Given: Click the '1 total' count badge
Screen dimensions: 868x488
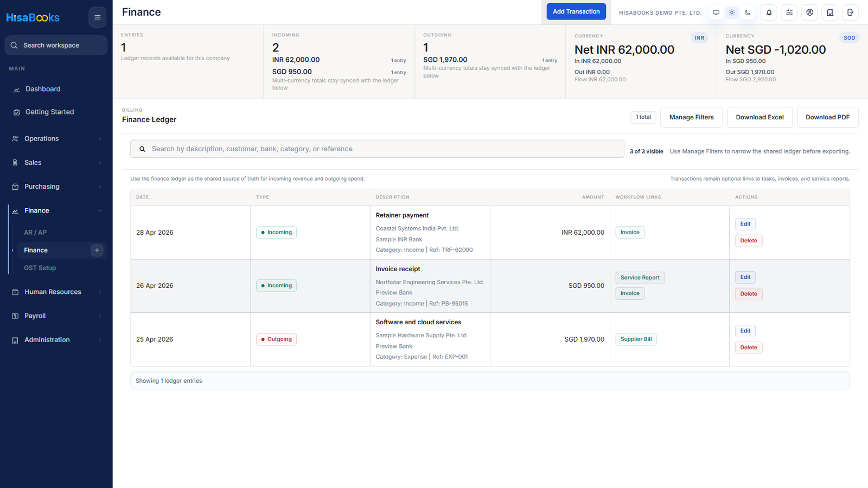Looking at the screenshot, I should pos(643,117).
